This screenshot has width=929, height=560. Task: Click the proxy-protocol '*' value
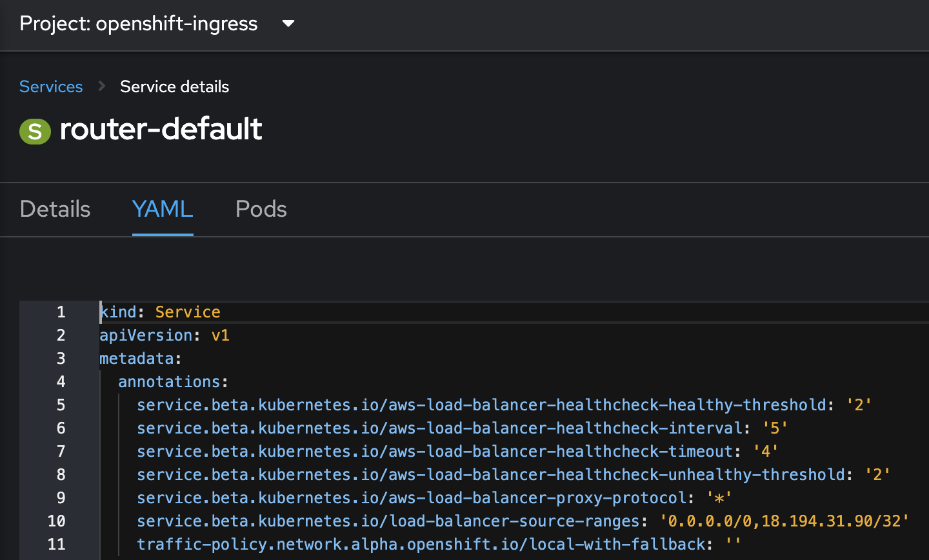(719, 497)
